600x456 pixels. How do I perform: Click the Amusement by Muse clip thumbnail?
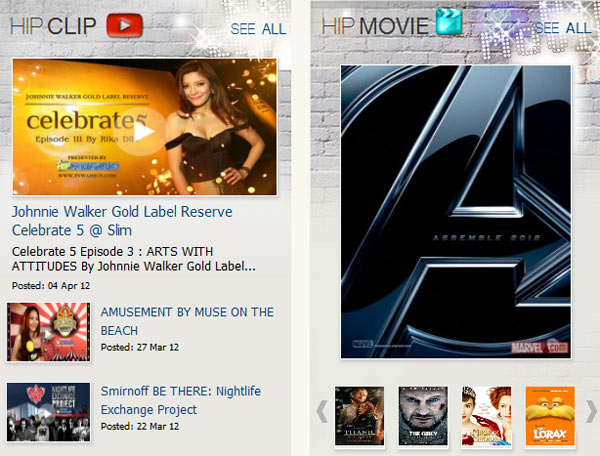(x=49, y=332)
